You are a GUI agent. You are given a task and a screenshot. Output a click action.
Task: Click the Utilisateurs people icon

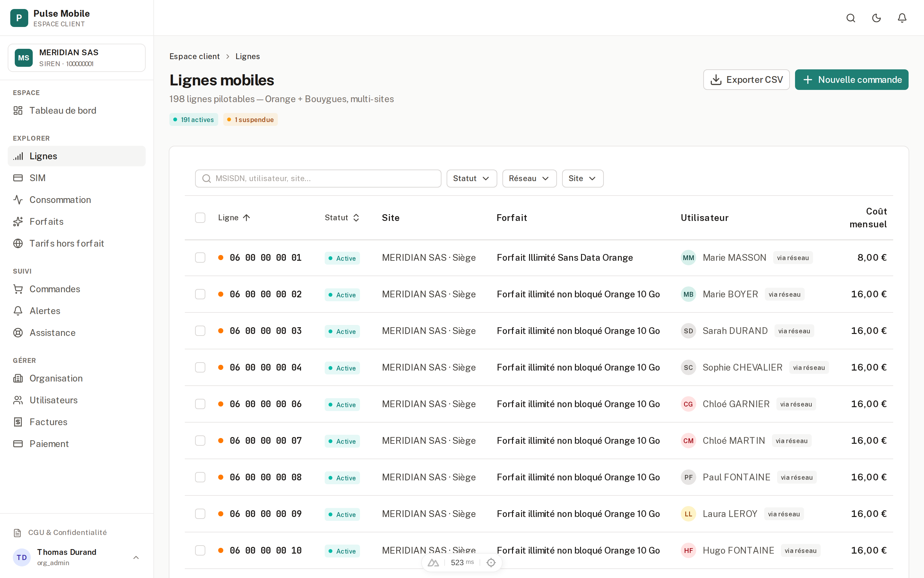[18, 400]
